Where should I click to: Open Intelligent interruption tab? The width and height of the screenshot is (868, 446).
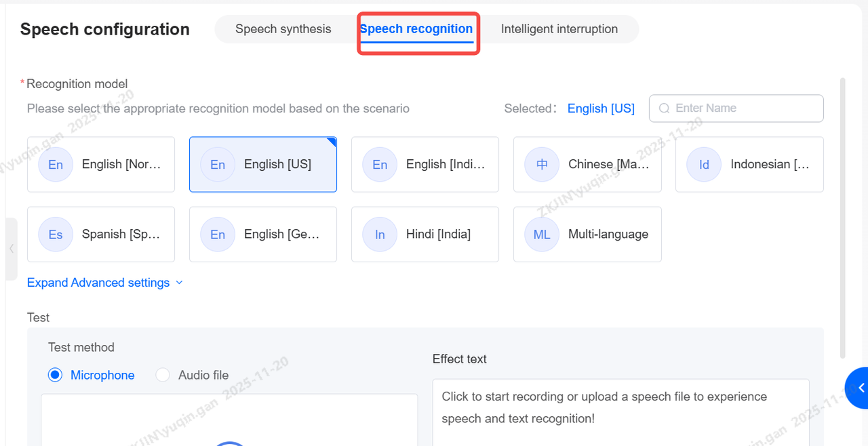click(559, 29)
